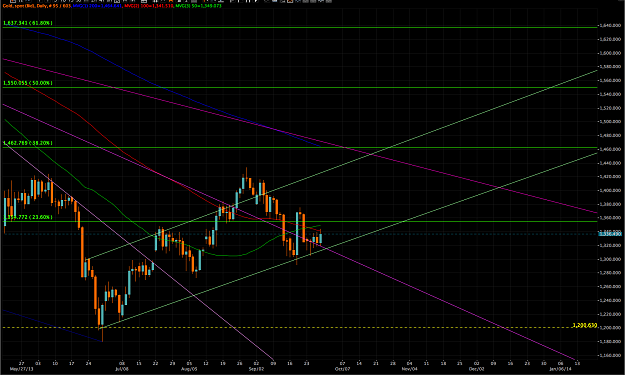Click the 1,180.000 price axis label
This screenshot has height=375, width=625.
[x=610, y=342]
